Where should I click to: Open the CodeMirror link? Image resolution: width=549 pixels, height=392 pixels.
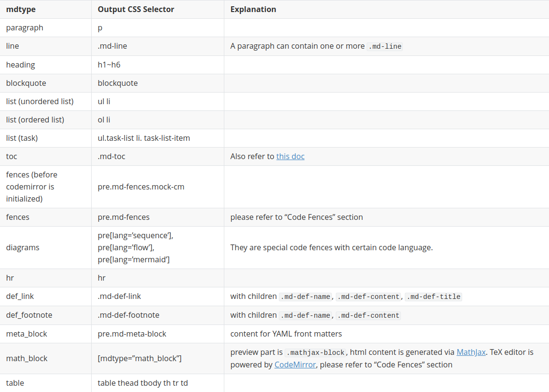[295, 365]
